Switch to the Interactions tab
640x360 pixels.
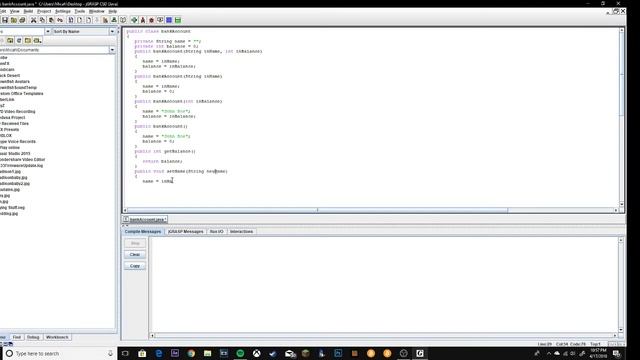click(x=241, y=231)
